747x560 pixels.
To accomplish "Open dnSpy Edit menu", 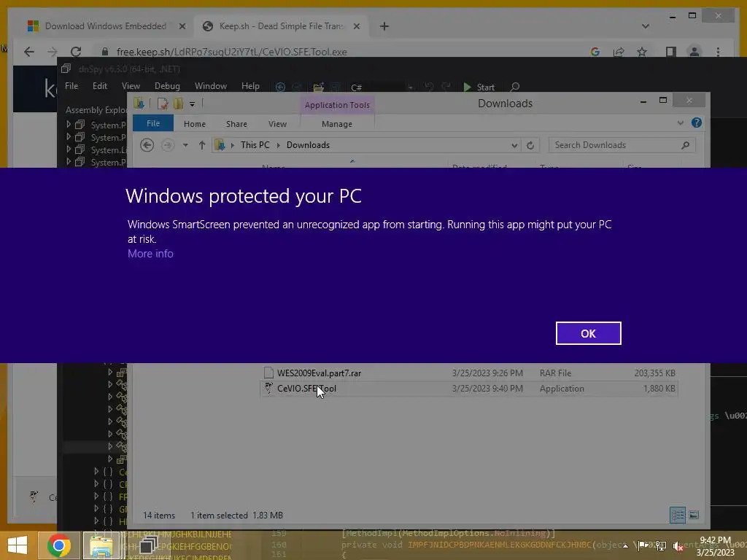I will (x=99, y=86).
